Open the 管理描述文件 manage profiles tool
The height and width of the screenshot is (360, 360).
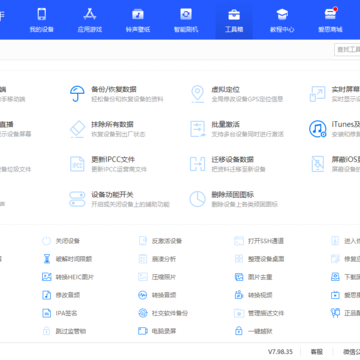click(x=259, y=313)
